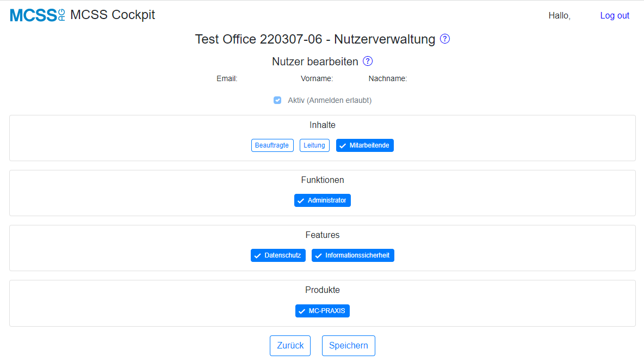This screenshot has width=644, height=361.
Task: Toggle the Informationssicherheit feature
Action: pos(353,255)
